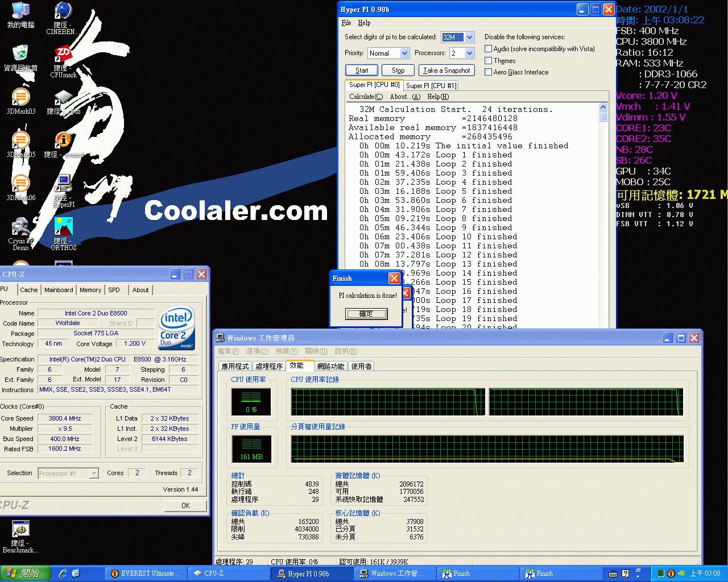Click the green Task Manager tray icon

pos(660,573)
